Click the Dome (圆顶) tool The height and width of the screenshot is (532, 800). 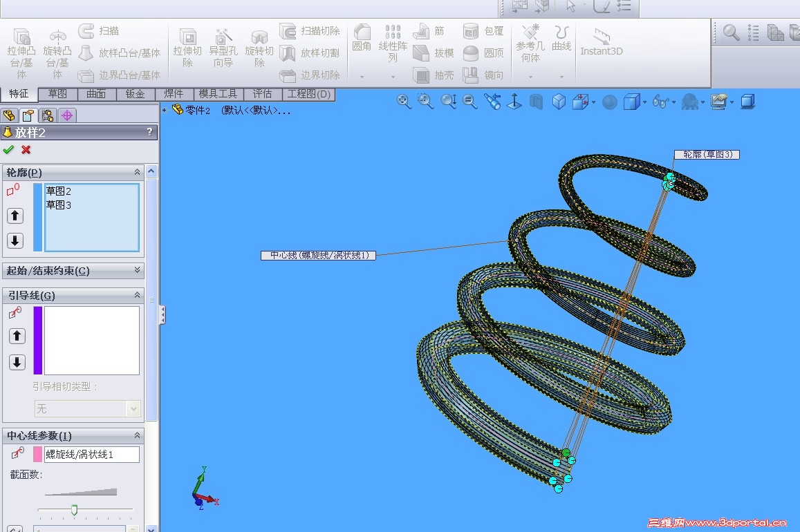[x=483, y=53]
